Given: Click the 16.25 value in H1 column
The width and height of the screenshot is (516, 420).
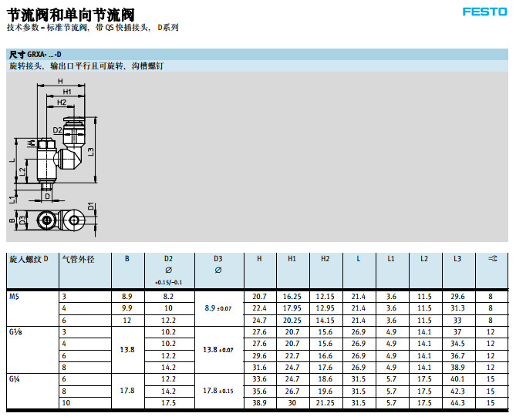Looking at the screenshot, I should tap(292, 297).
